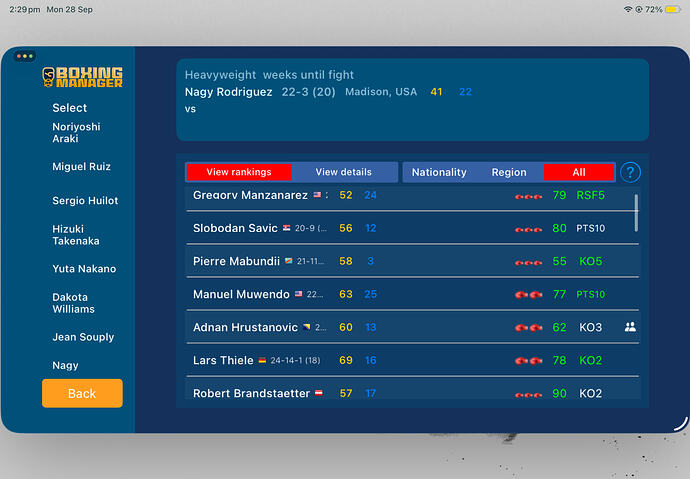Click the opponent list scrollbar
Image resolution: width=690 pixels, height=479 pixels.
tap(636, 213)
